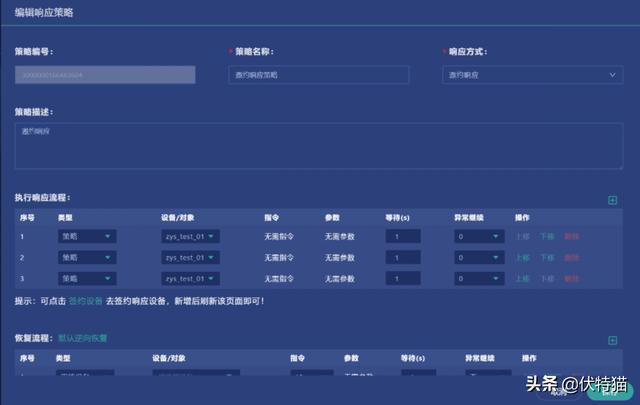This screenshot has height=405, width=640.
Task: Click the 默认逆向恢复 link
Action: [83, 338]
